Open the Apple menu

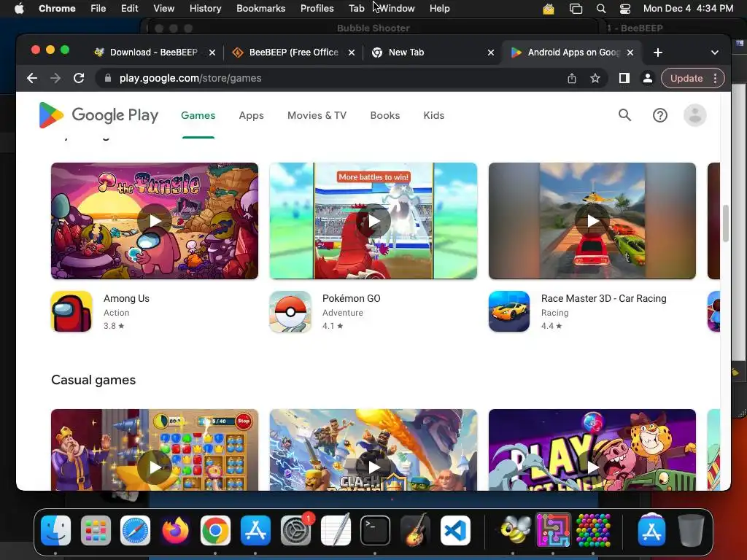pos(19,8)
